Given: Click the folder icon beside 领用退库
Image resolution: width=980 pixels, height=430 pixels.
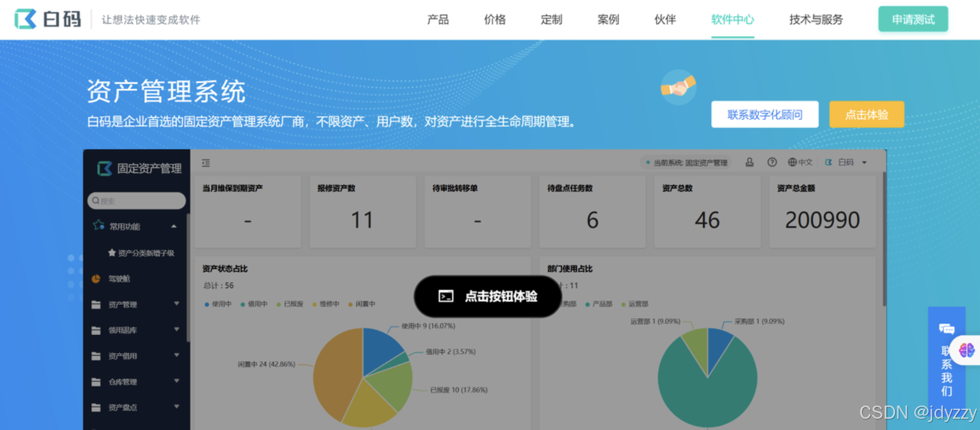Looking at the screenshot, I should coord(96,330).
